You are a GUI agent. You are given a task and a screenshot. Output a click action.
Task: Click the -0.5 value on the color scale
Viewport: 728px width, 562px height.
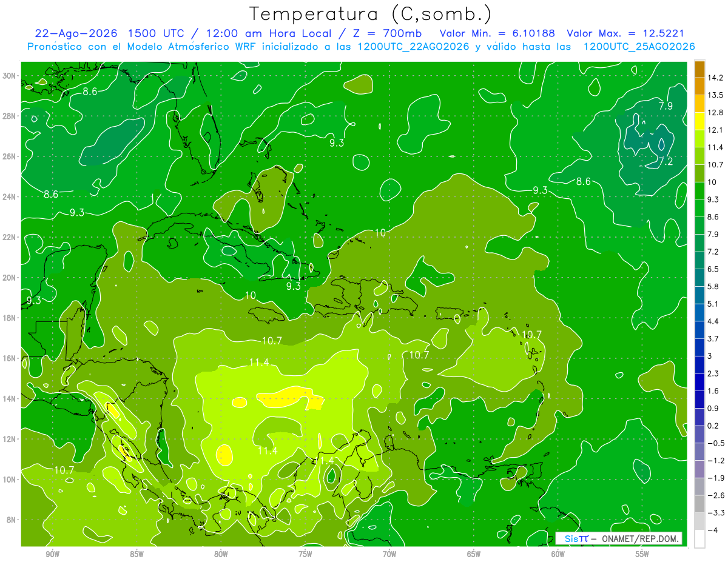click(x=715, y=443)
